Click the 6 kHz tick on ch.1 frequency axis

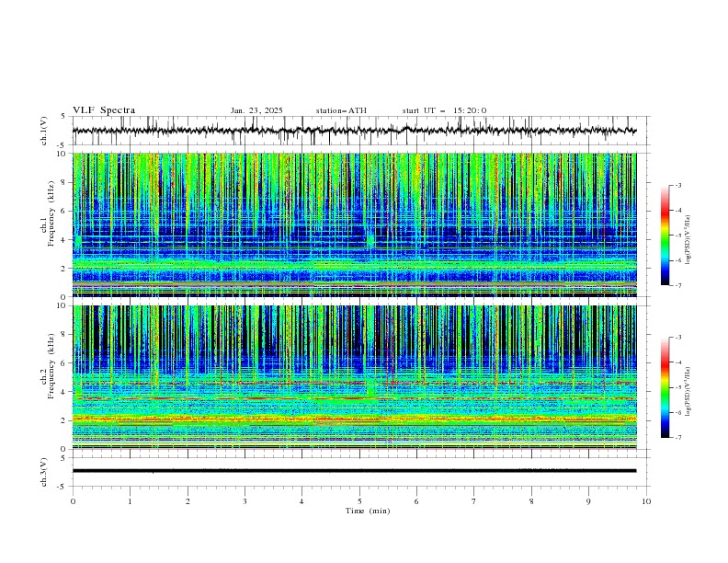[x=64, y=212]
